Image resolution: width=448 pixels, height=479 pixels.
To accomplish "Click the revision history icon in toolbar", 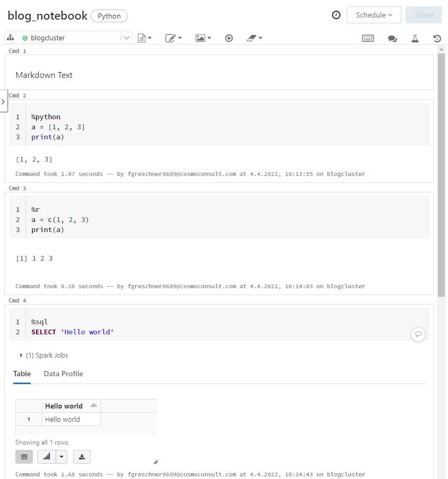I will (437, 39).
